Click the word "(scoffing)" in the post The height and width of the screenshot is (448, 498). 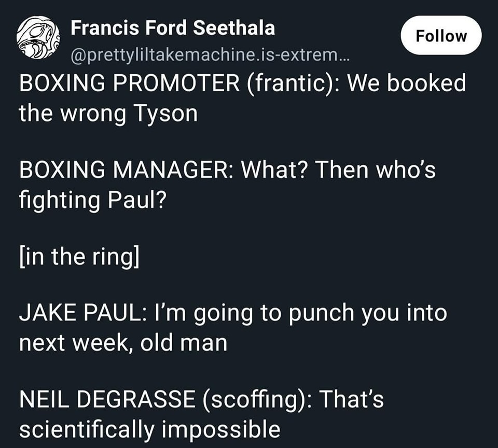pos(245,400)
